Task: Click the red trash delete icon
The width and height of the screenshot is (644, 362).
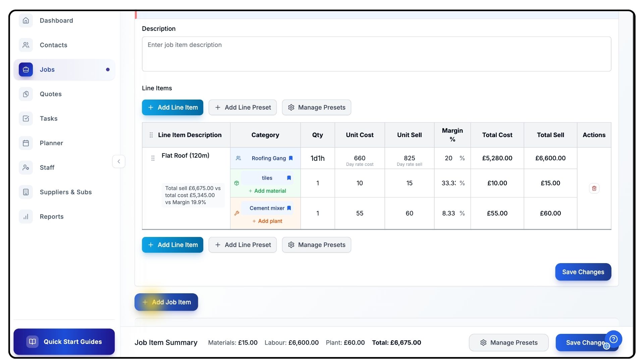Action: tap(594, 188)
